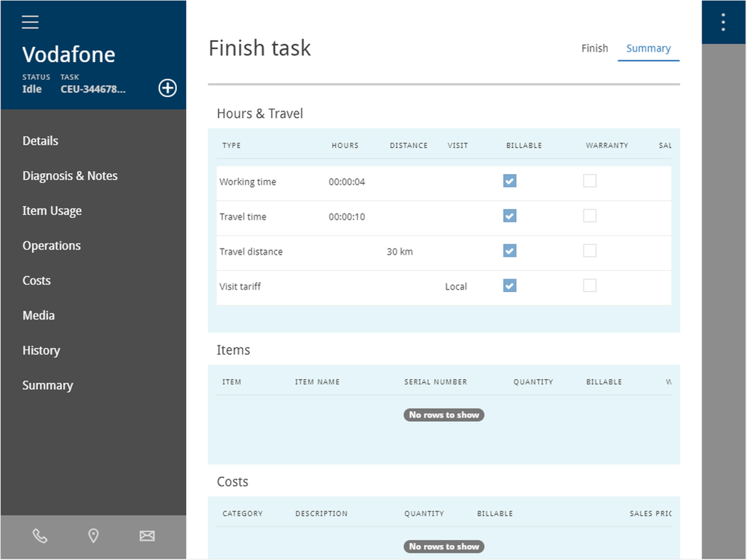Image resolution: width=747 pixels, height=560 pixels.
Task: Enable Warranty for Travel distance
Action: pyautogui.click(x=590, y=251)
